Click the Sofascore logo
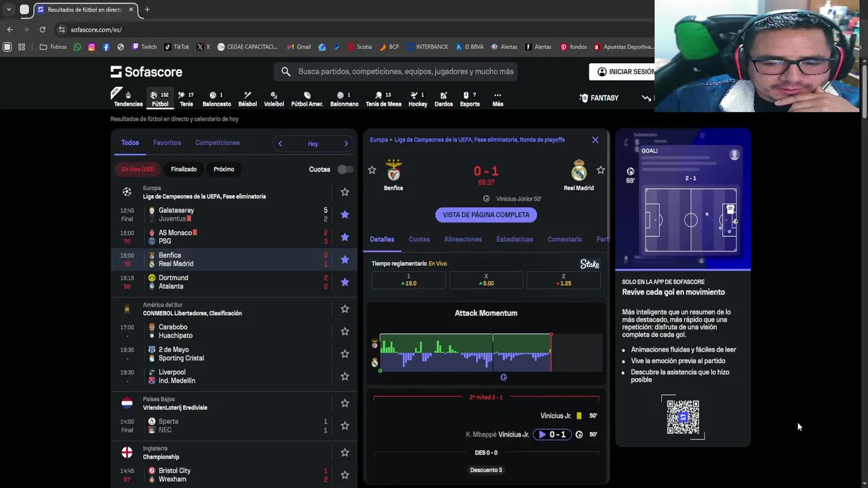Image resolution: width=868 pixels, height=488 pixels. 146,72
